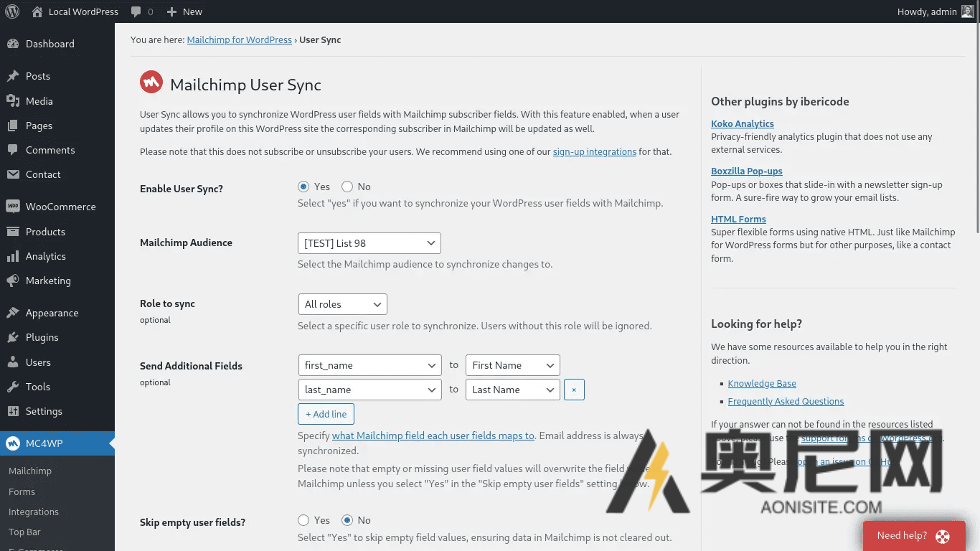This screenshot has width=980, height=551.
Task: Click the Marketing megaphone icon
Action: point(13,281)
